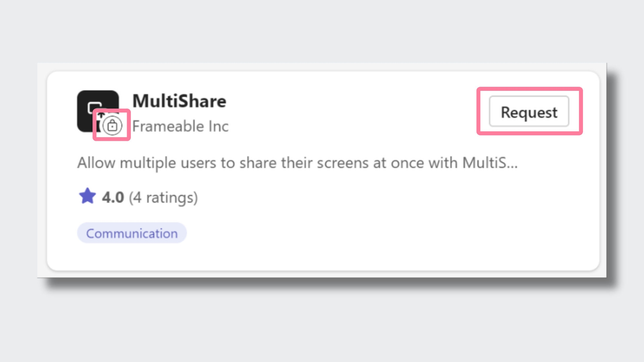
Task: Click empty area of the MultiShare card
Action: tap(369, 228)
